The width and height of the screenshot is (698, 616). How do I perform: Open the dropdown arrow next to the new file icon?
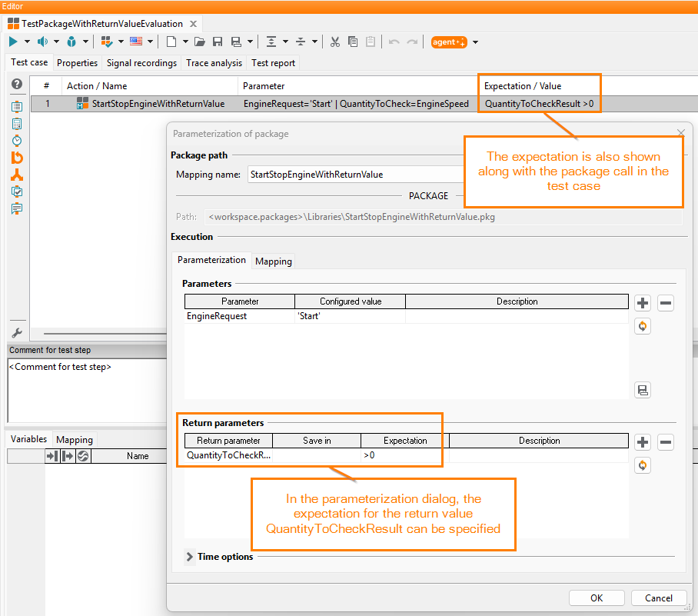tap(185, 42)
